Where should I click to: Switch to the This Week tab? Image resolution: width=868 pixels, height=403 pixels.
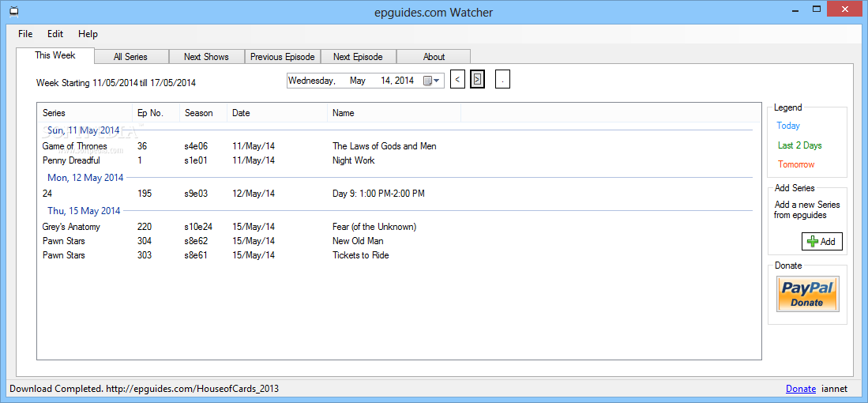[55, 55]
